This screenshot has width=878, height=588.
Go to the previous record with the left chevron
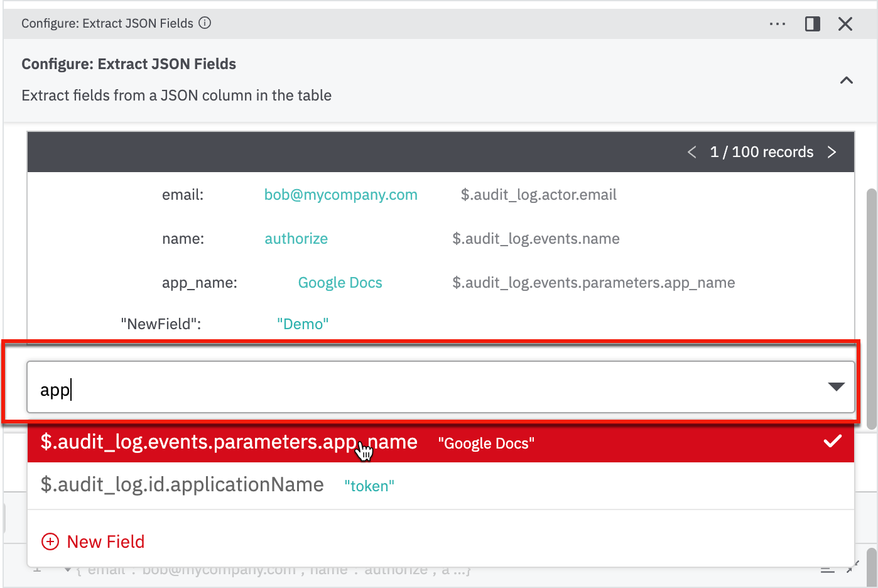pos(691,152)
